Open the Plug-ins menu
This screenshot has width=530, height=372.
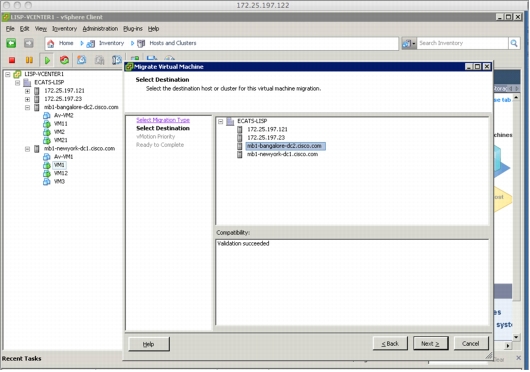click(133, 29)
